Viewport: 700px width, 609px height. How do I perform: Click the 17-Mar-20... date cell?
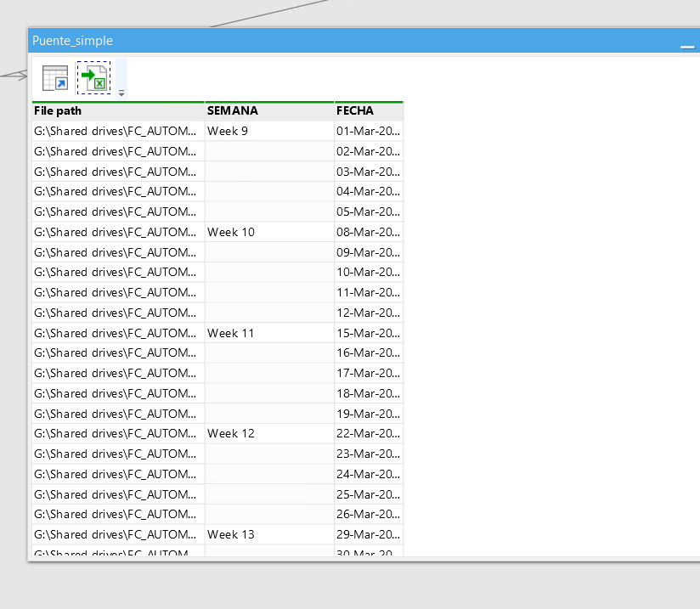tap(369, 373)
